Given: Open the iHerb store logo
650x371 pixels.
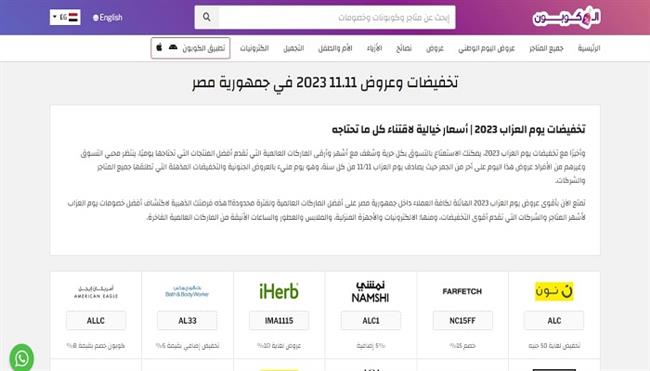Looking at the screenshot, I should click(279, 291).
